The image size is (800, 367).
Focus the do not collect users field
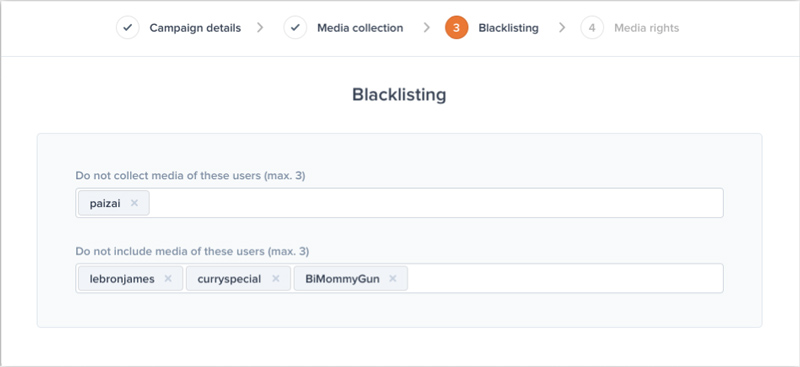click(x=399, y=203)
